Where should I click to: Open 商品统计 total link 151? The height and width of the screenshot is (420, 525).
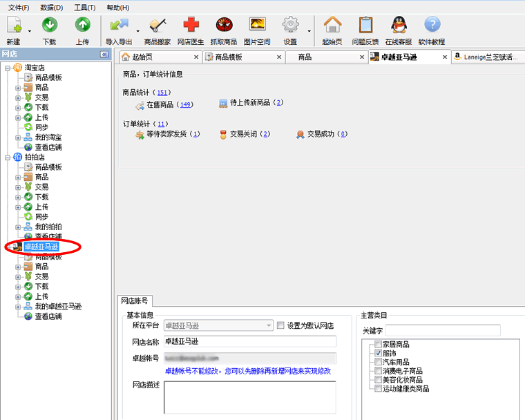pos(162,93)
